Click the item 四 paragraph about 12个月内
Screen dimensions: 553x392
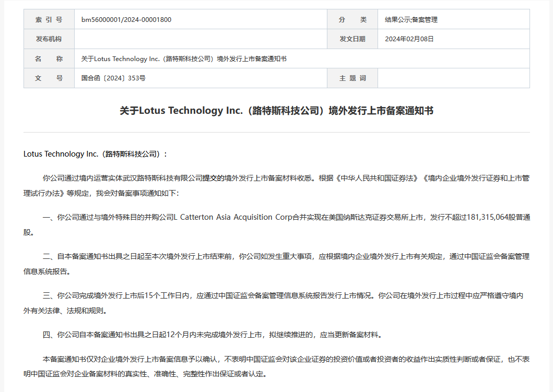[x=213, y=335]
